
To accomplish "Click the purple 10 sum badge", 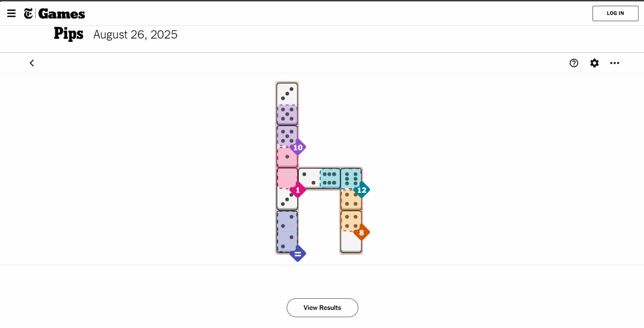I will (x=298, y=148).
